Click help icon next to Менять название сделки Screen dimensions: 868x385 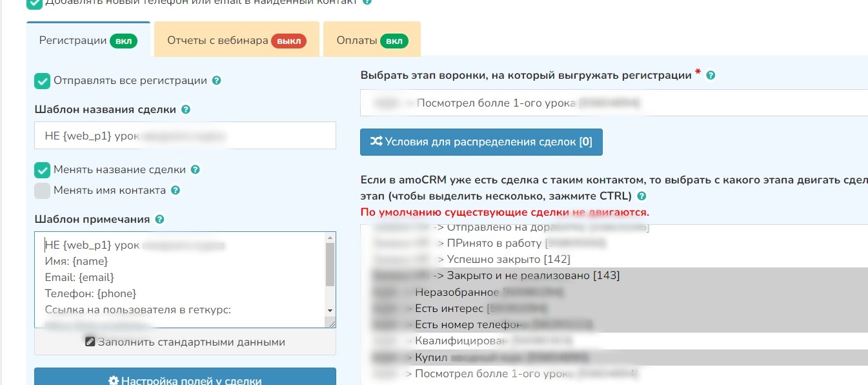[x=196, y=170]
